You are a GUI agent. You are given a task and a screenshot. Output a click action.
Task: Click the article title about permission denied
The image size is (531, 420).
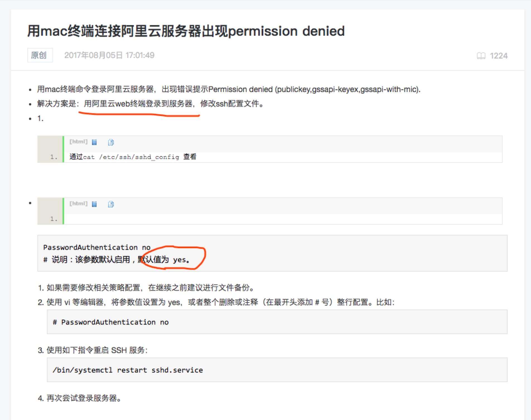186,31
